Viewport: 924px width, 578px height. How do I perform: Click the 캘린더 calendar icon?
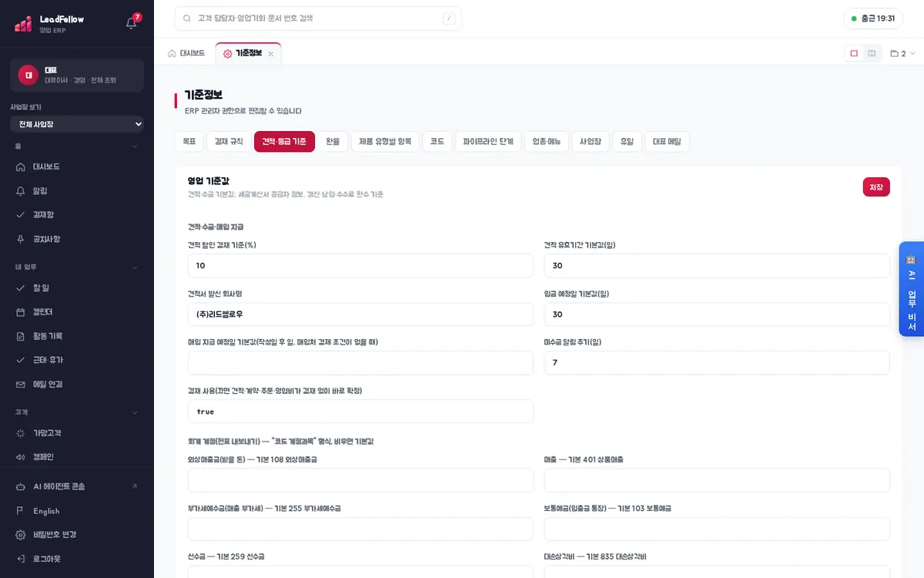(21, 312)
